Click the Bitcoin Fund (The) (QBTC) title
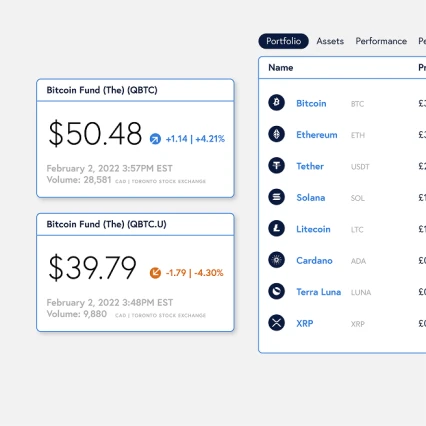 pos(102,90)
